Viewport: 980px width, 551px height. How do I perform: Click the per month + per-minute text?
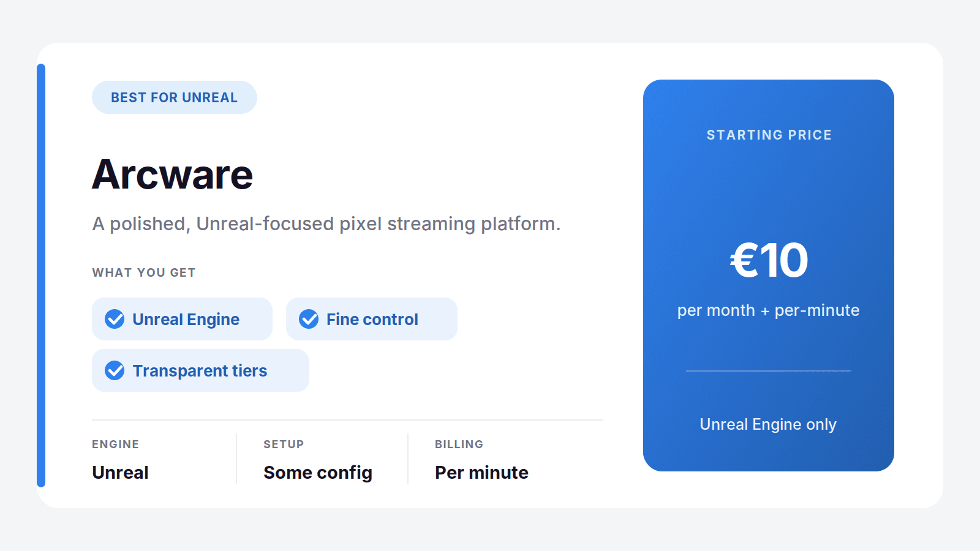769,310
